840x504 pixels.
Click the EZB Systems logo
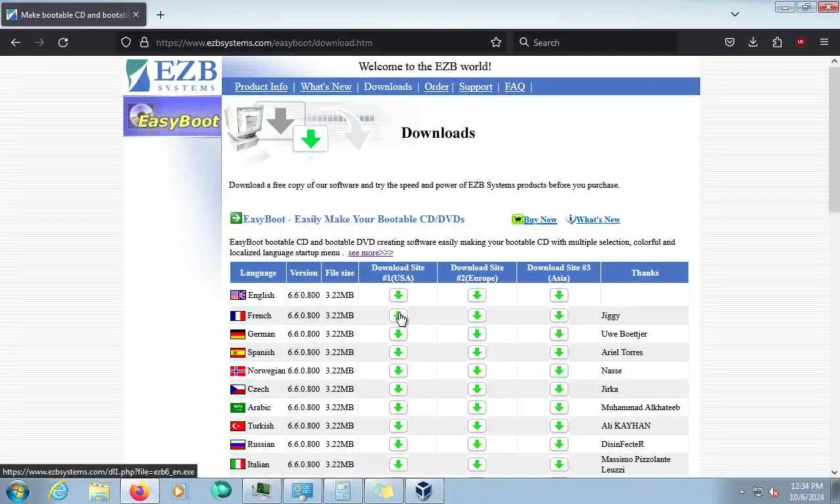(x=172, y=75)
